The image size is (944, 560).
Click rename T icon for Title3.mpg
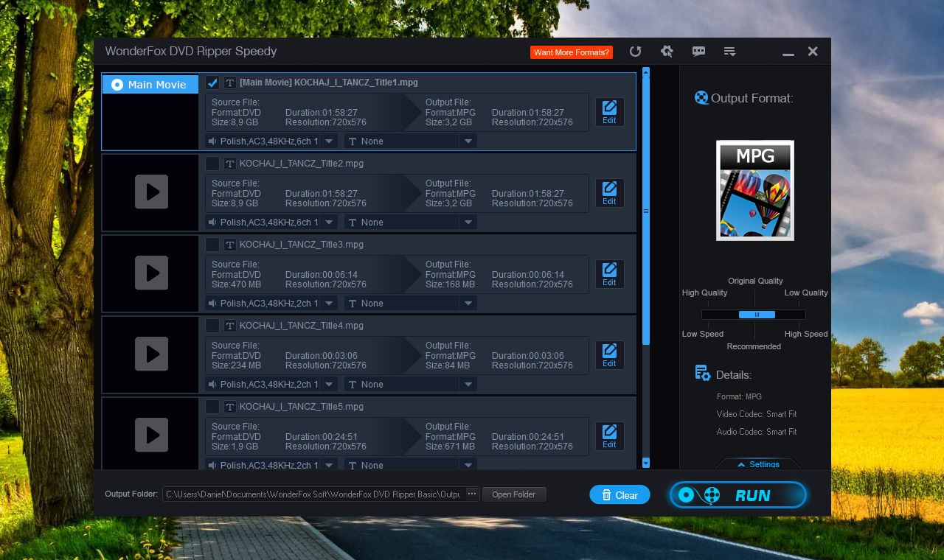230,245
